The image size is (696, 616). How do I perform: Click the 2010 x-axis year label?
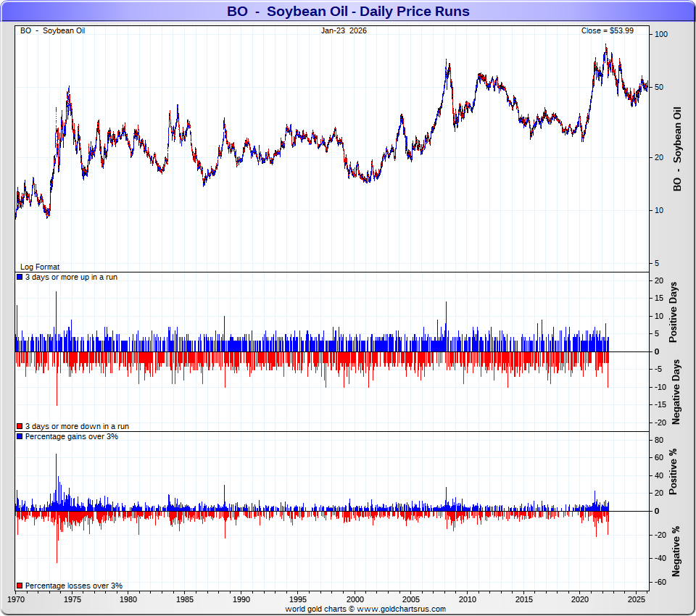[x=467, y=599]
